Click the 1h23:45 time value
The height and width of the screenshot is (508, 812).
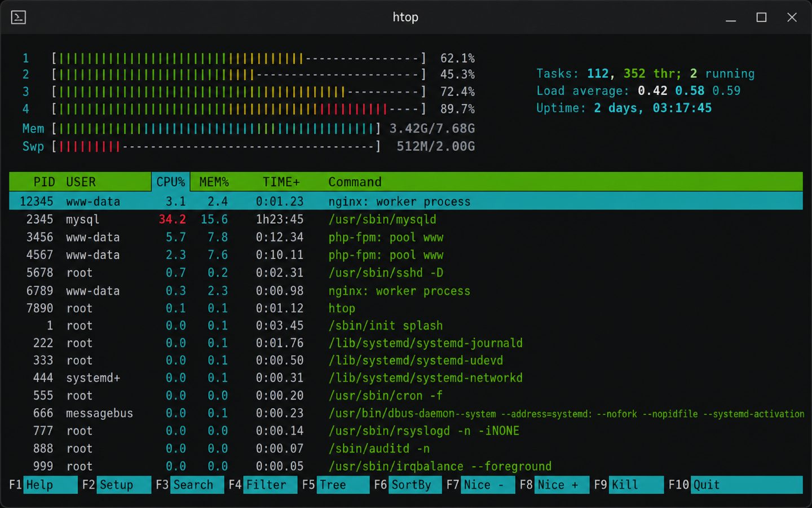pos(280,219)
